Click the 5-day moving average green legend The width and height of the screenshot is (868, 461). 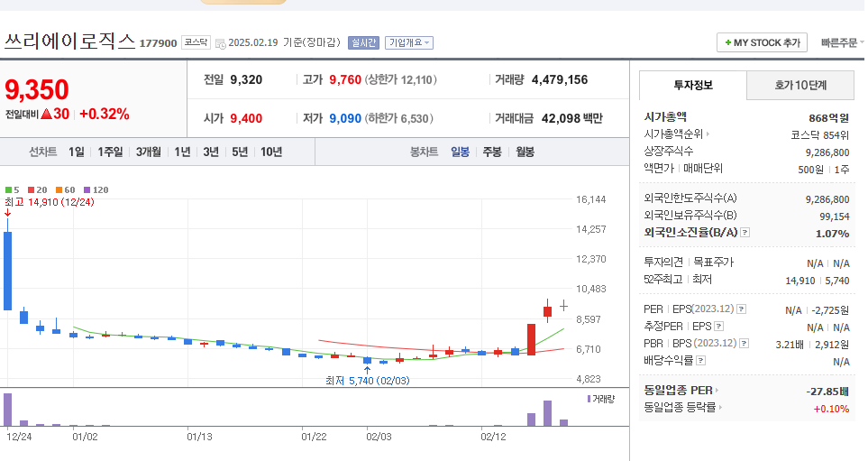point(13,190)
